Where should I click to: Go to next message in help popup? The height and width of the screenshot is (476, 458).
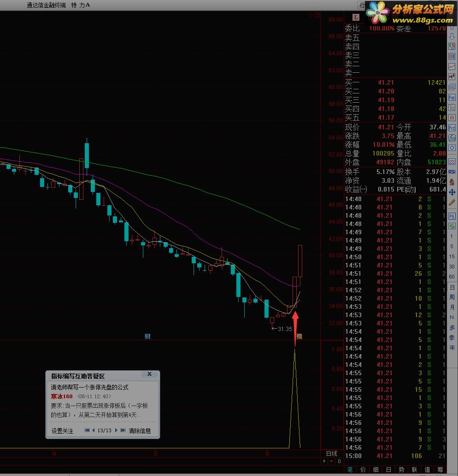pos(116,430)
